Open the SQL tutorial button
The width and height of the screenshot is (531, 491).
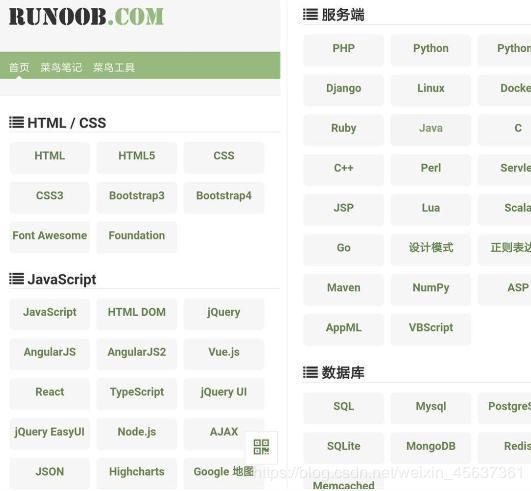tap(344, 407)
